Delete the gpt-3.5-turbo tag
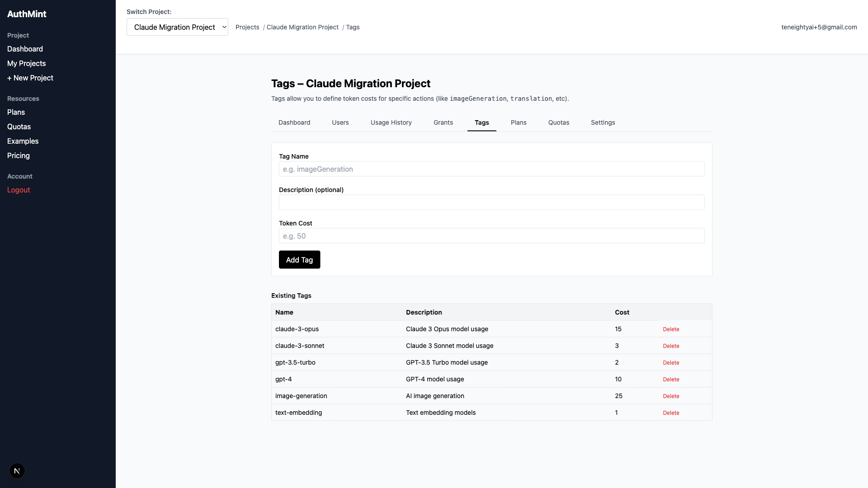 pos(671,363)
